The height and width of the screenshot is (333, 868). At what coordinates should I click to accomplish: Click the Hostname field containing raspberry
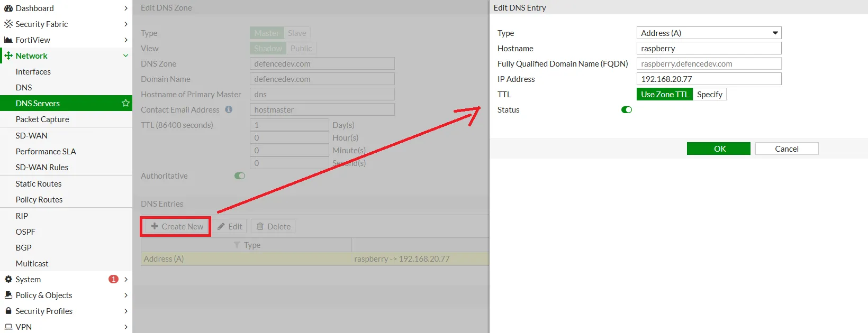coord(709,49)
